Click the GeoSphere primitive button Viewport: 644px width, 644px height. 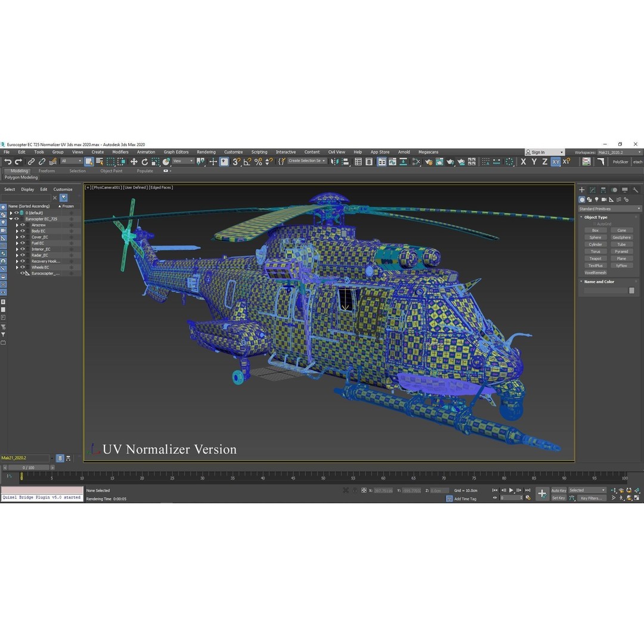point(621,237)
